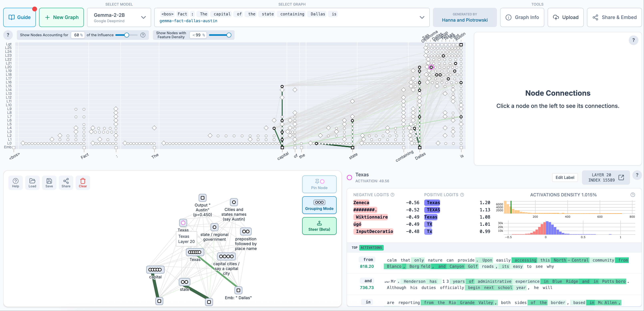Click the Save subgraph icon
Image resolution: width=644 pixels, height=311 pixels.
click(x=49, y=183)
